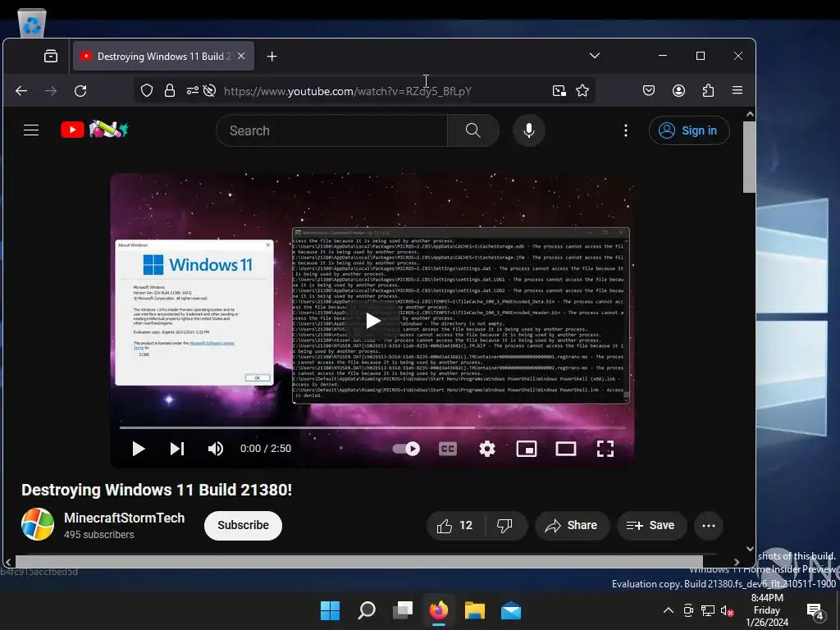This screenshot has width=840, height=630.
Task: Toggle the autoplay switch
Action: point(407,449)
